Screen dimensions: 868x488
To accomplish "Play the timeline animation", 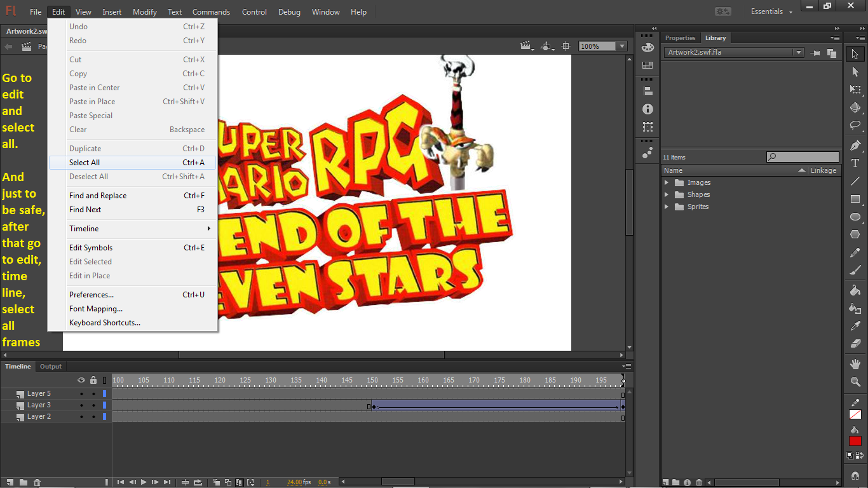I will 144,482.
